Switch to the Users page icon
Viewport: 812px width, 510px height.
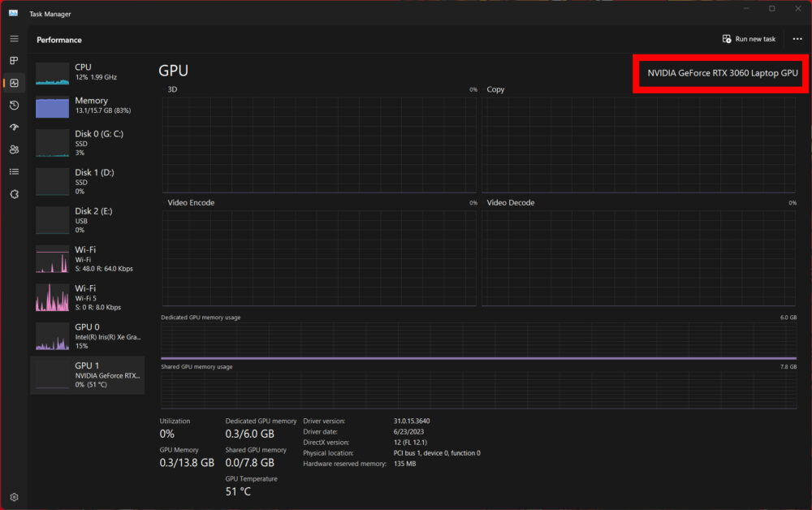tap(14, 149)
